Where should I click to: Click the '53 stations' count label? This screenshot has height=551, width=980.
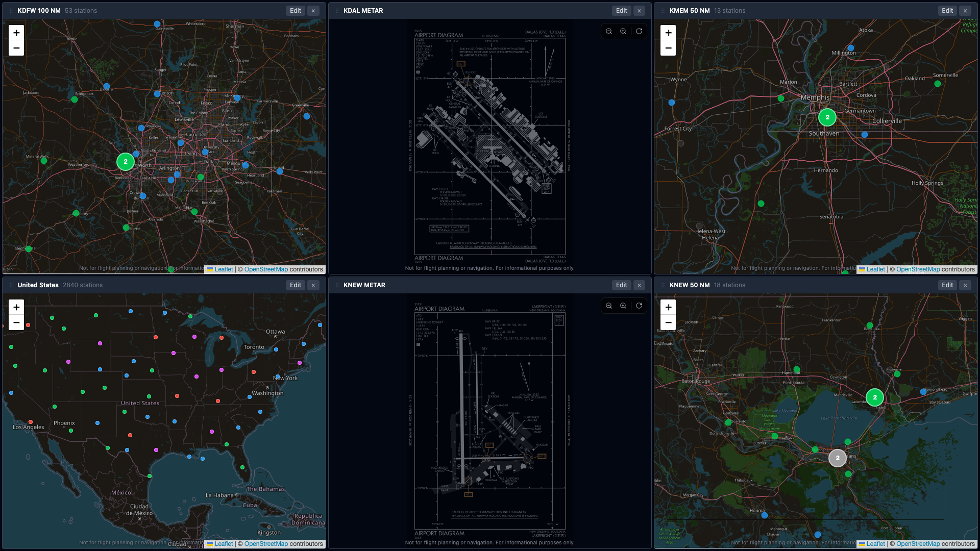[81, 11]
